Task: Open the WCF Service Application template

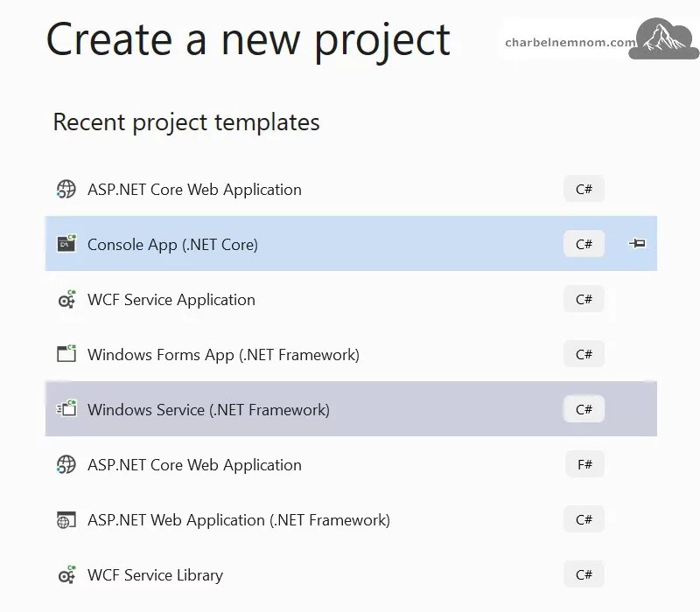Action: [x=262, y=299]
